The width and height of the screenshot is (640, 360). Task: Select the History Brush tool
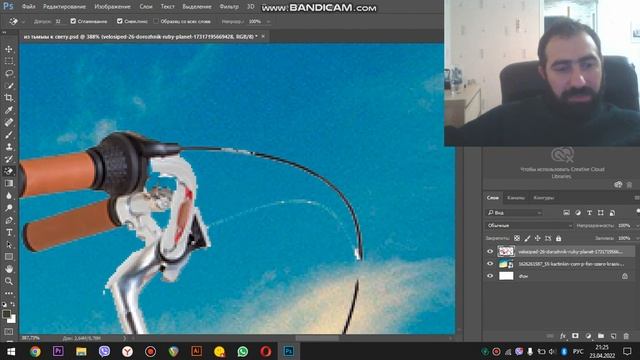pos(9,159)
